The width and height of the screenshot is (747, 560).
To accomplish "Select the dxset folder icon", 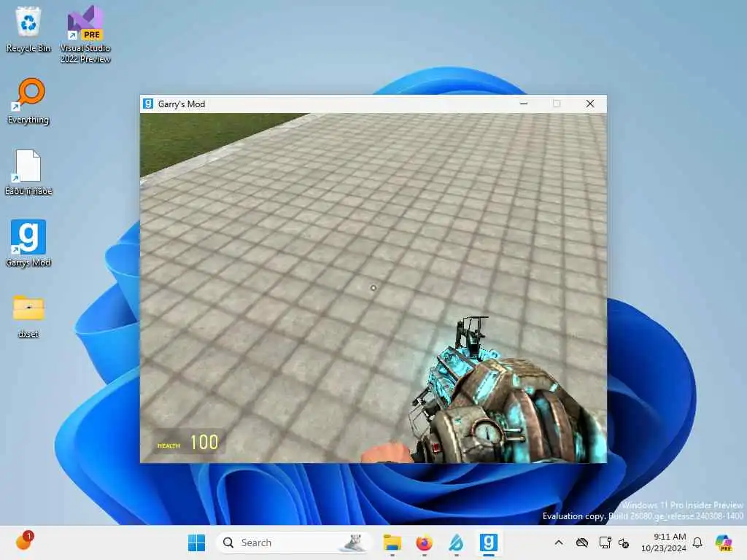I will point(28,316).
